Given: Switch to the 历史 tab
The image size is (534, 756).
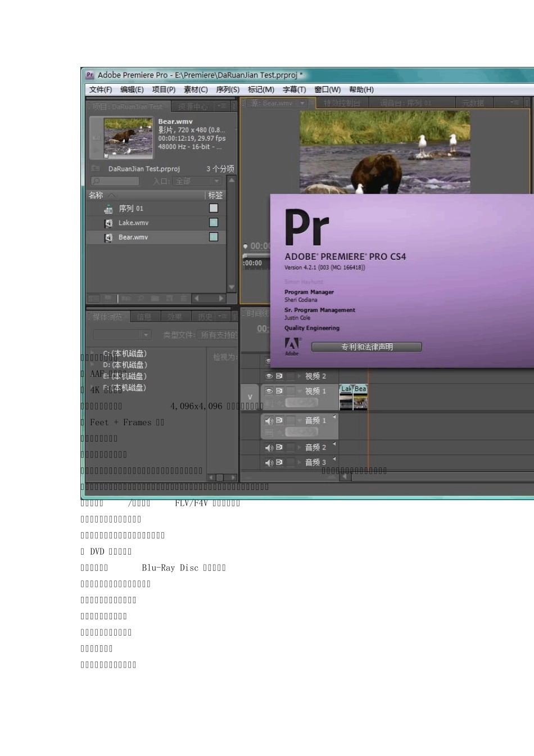Looking at the screenshot, I should tap(205, 317).
